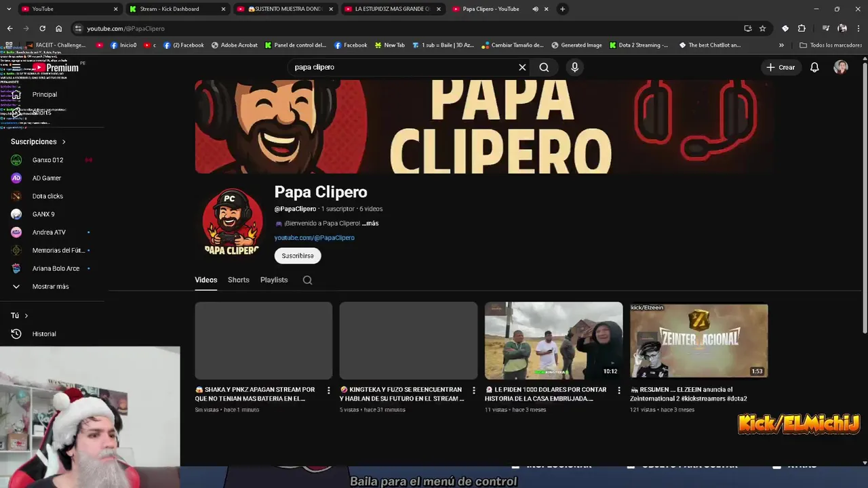Open the FACEIT - Challenge bookmark
The image size is (868, 488).
point(56,45)
